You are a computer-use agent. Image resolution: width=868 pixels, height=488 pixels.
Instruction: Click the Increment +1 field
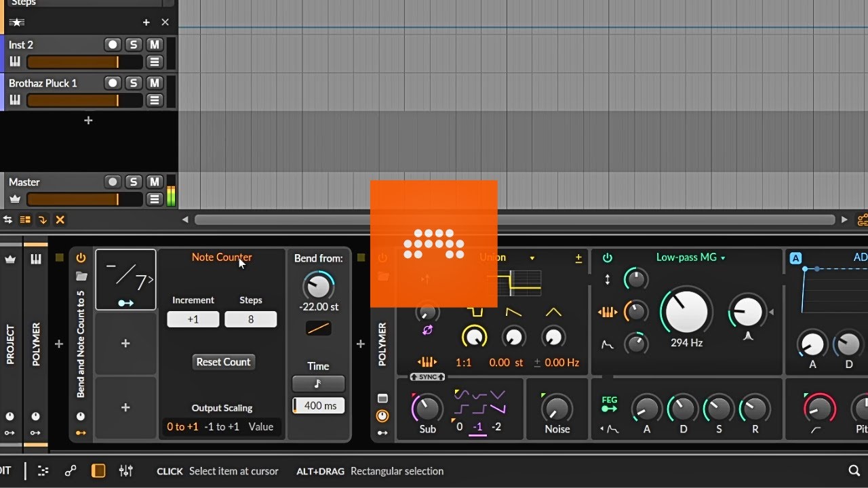tap(193, 319)
